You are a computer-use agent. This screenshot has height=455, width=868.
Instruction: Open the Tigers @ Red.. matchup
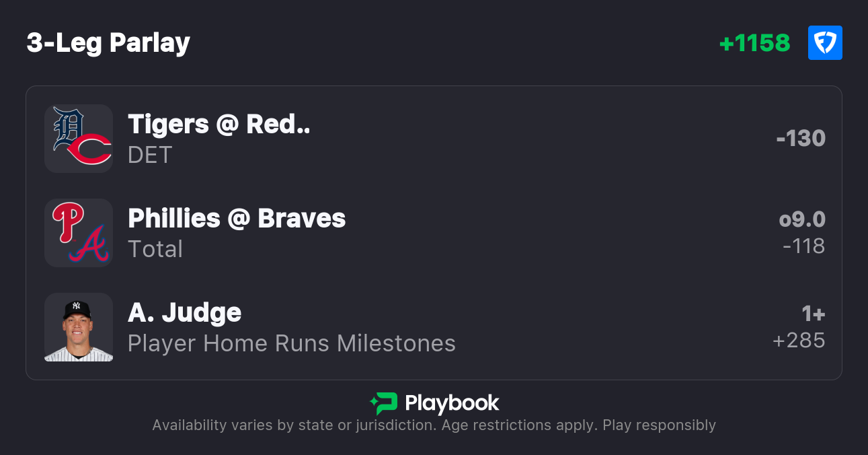(x=219, y=125)
